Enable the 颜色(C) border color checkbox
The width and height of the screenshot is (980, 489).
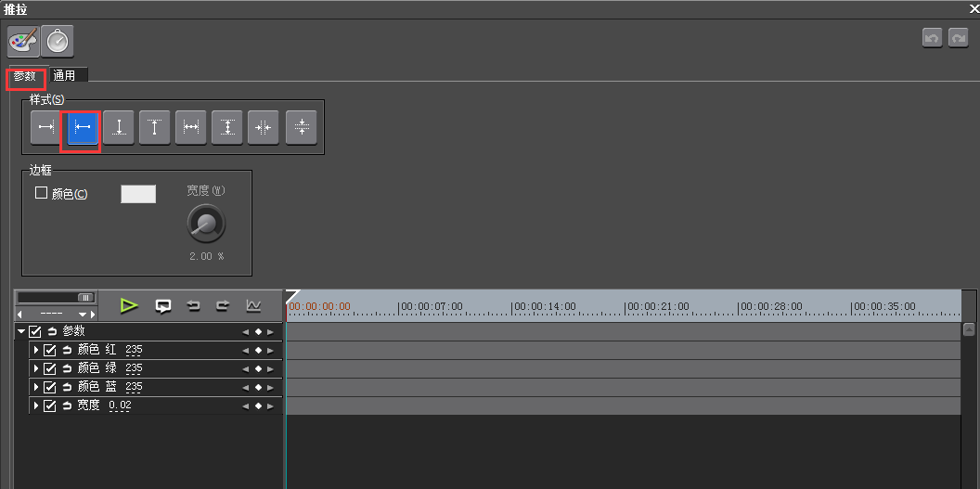click(x=41, y=193)
